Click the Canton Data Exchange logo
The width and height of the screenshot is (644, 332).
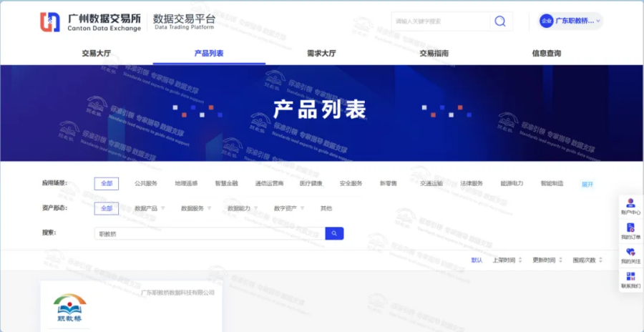pos(90,22)
